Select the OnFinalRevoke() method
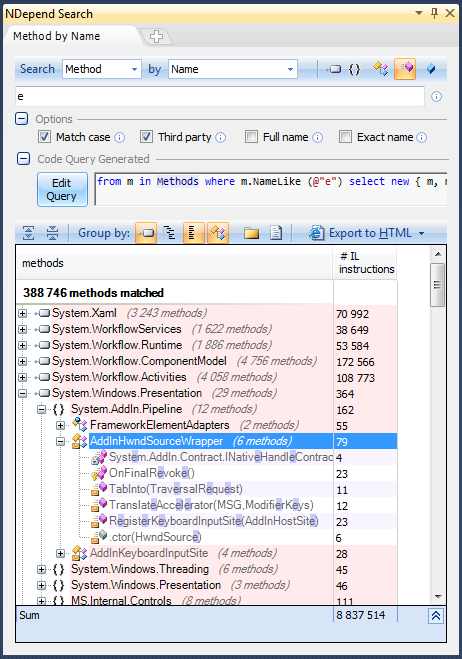The image size is (462, 659). [152, 473]
